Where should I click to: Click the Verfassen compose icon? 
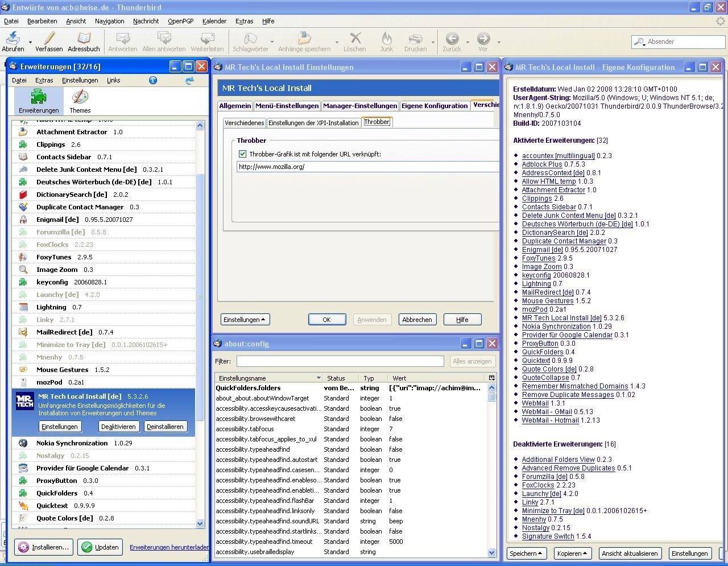tap(49, 38)
